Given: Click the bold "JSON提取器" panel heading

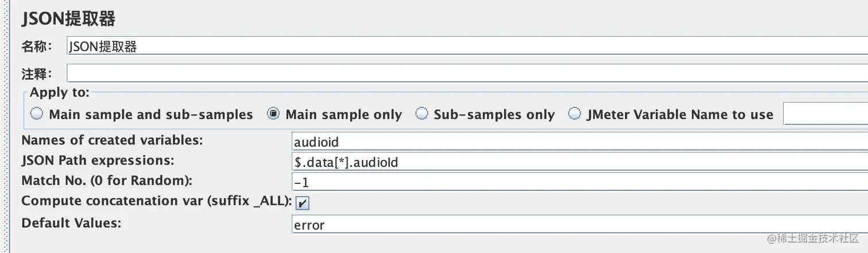Looking at the screenshot, I should [x=68, y=19].
